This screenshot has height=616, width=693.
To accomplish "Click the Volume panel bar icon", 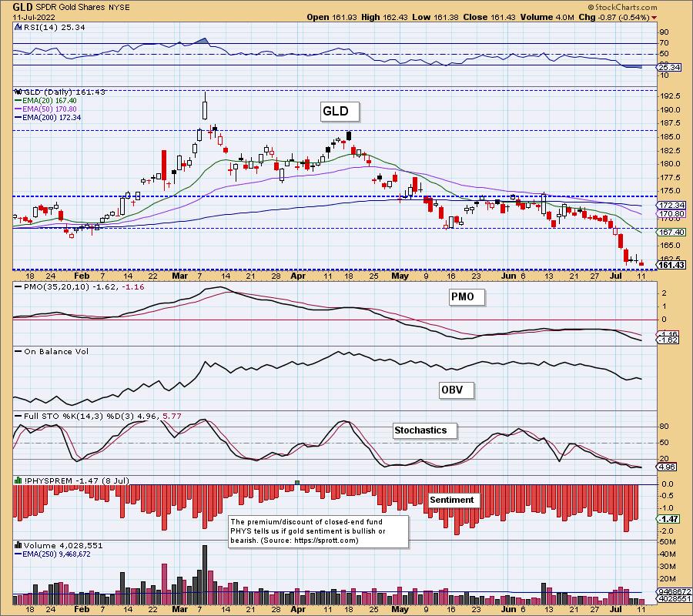I will click(x=18, y=545).
